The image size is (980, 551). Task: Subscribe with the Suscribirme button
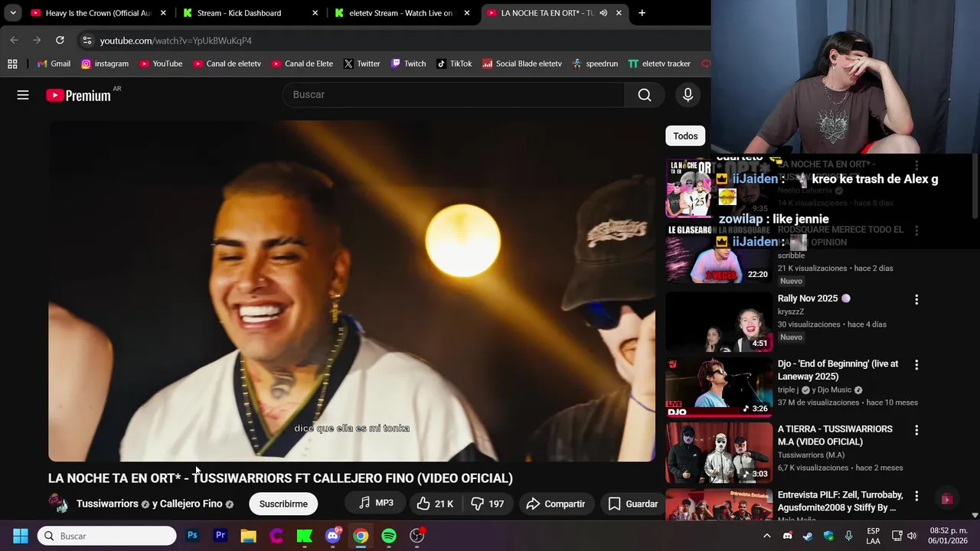coord(283,504)
